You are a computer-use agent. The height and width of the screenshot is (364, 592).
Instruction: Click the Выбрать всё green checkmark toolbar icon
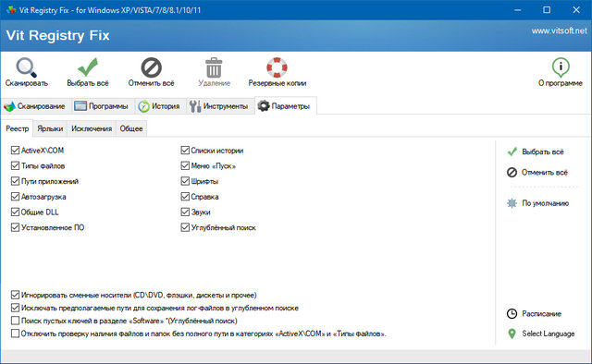88,67
